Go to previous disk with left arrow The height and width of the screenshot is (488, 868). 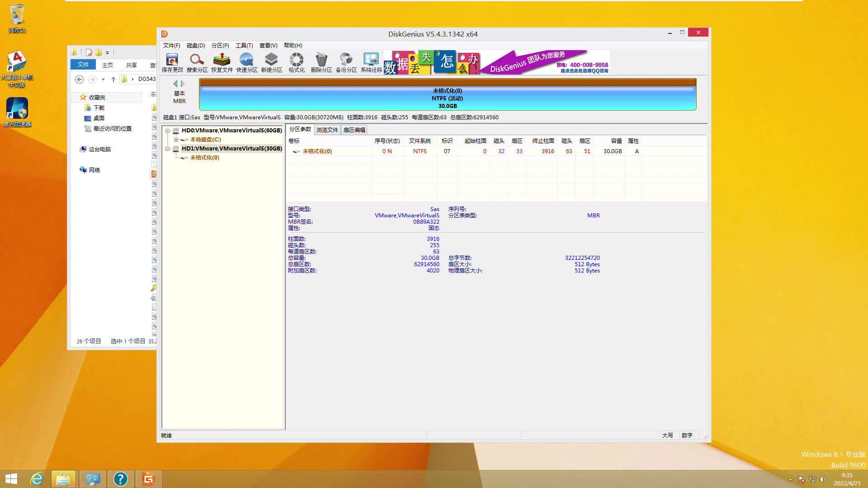pyautogui.click(x=175, y=84)
